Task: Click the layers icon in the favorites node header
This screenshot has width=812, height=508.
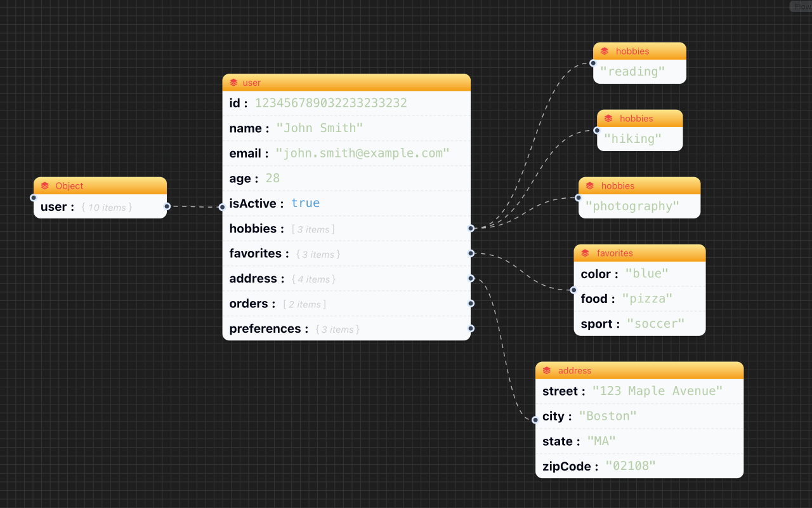Action: 586,253
